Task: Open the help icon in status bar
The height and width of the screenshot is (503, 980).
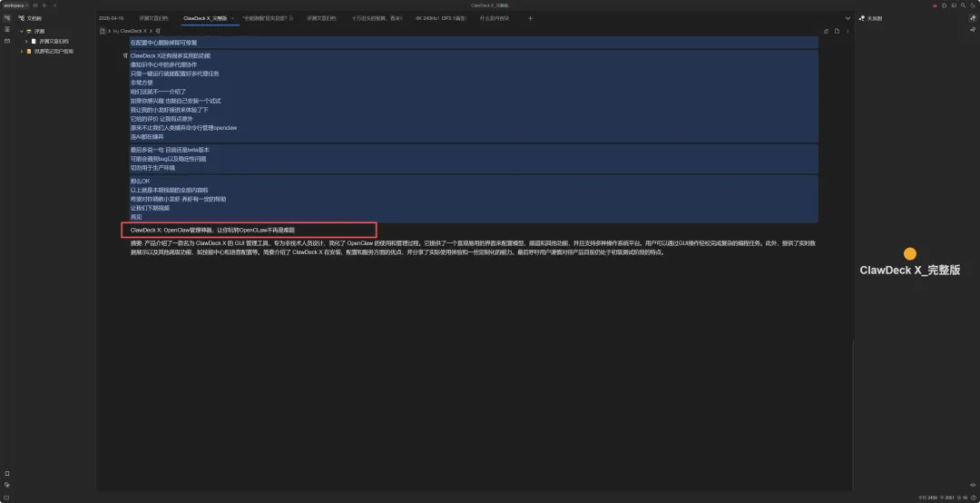Action: click(975, 498)
